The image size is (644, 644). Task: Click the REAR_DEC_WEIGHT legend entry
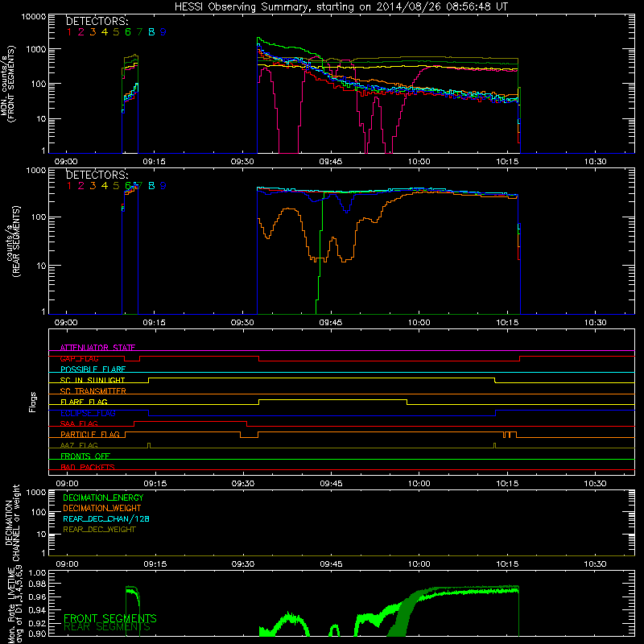(99, 530)
